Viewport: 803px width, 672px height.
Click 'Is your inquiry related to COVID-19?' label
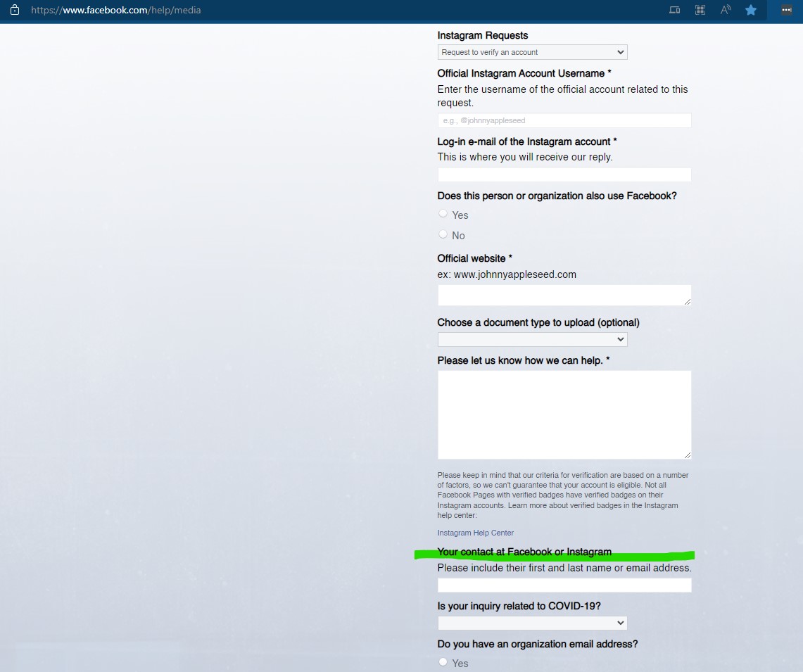(519, 606)
